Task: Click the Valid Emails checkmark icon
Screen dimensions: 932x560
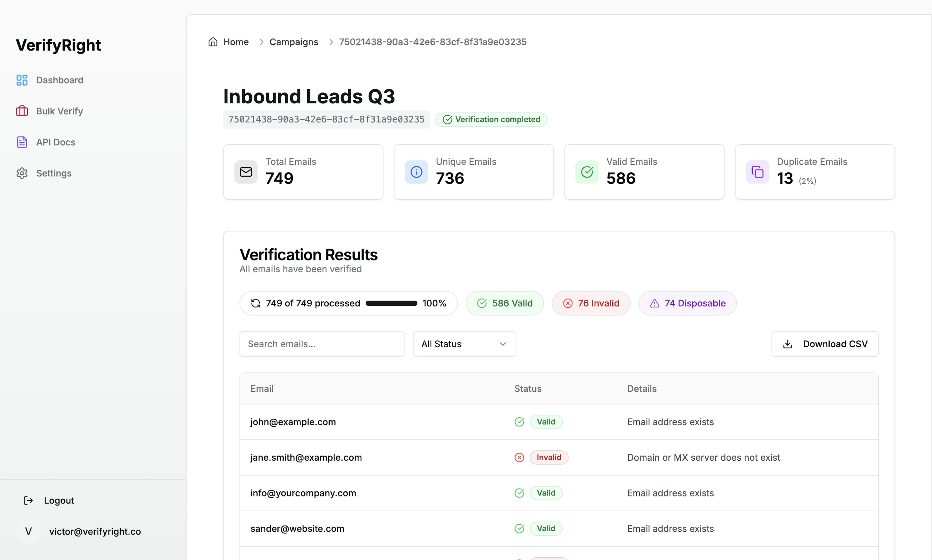Action: [x=587, y=172]
